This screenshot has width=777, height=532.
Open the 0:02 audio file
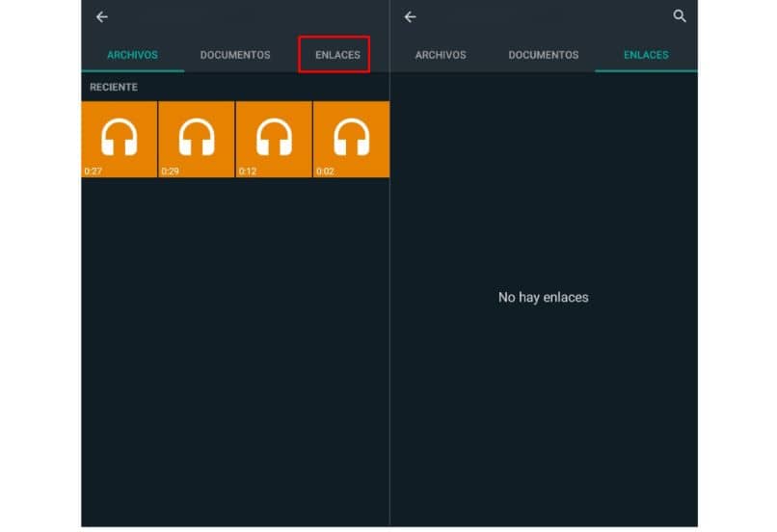(351, 139)
